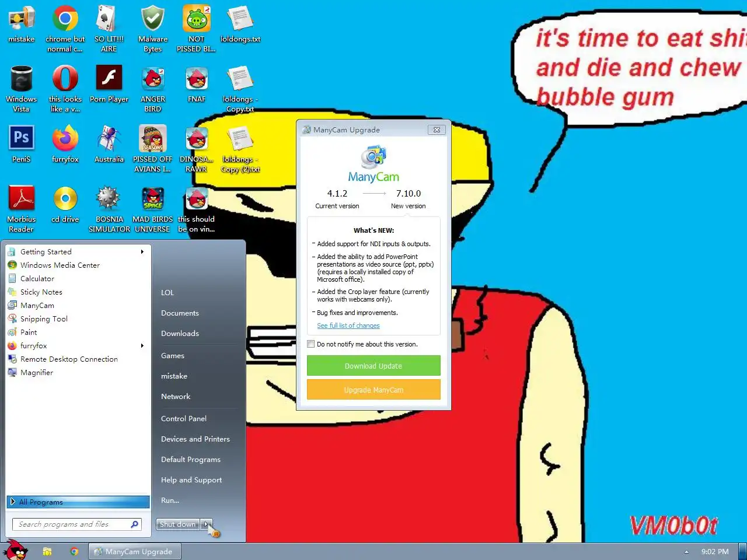The height and width of the screenshot is (560, 747).
Task: Show hidden system tray icons
Action: point(686,551)
